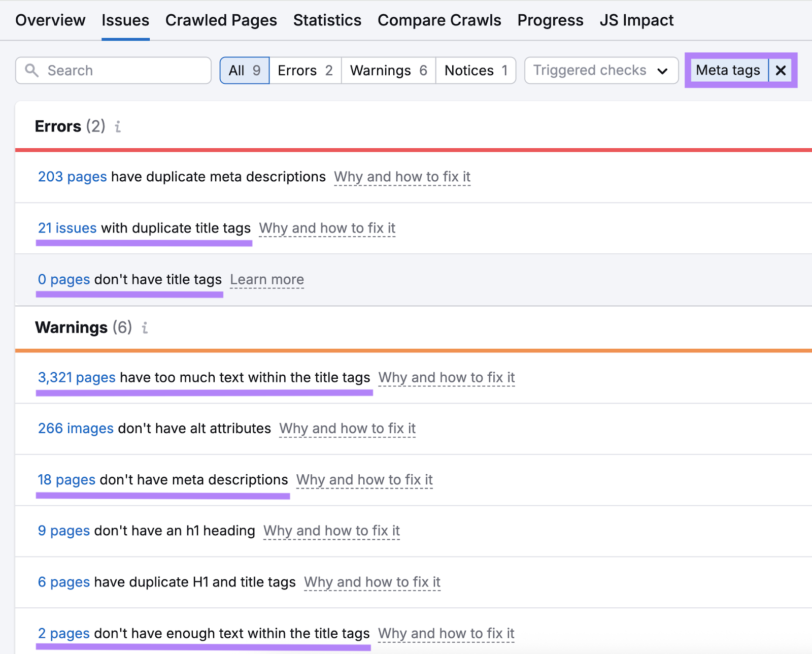This screenshot has width=812, height=654.
Task: Click Learn more about missing title tags
Action: pyautogui.click(x=267, y=279)
